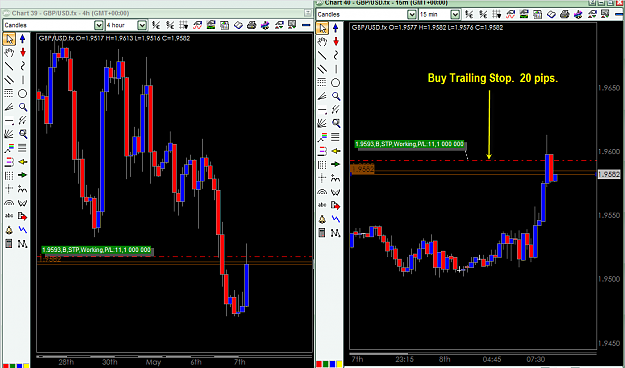Click the eraser icon in Chart 40 toolbar

551,14
